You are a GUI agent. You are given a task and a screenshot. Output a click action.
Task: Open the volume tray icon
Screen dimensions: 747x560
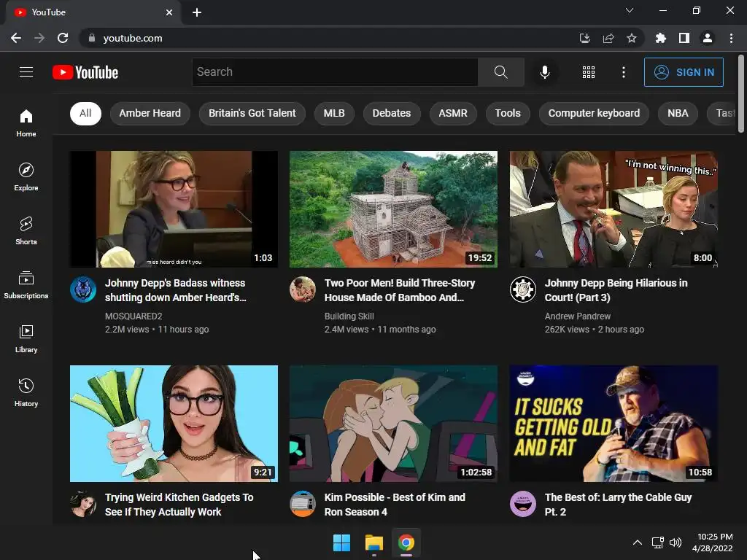tap(676, 542)
